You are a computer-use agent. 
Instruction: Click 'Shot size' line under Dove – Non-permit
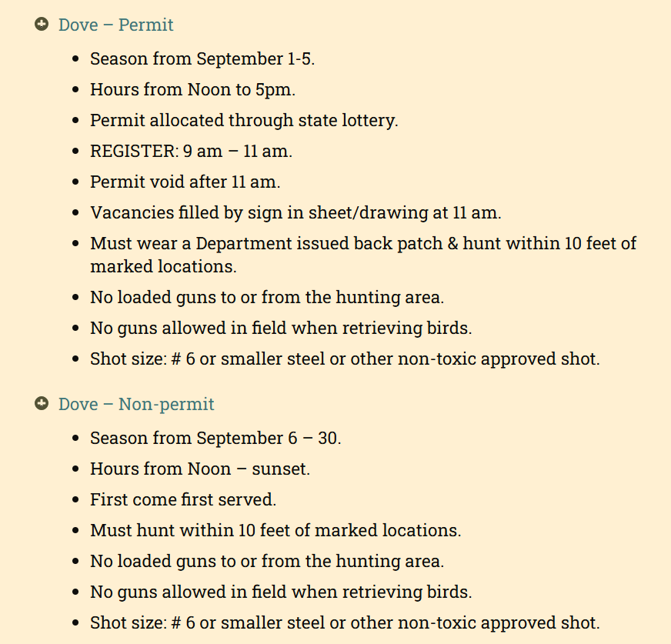pos(345,622)
